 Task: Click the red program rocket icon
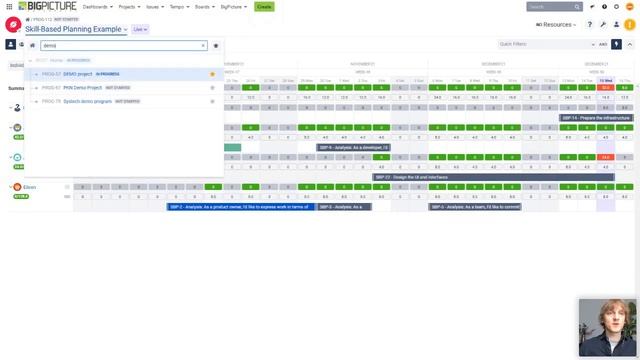pos(13,24)
